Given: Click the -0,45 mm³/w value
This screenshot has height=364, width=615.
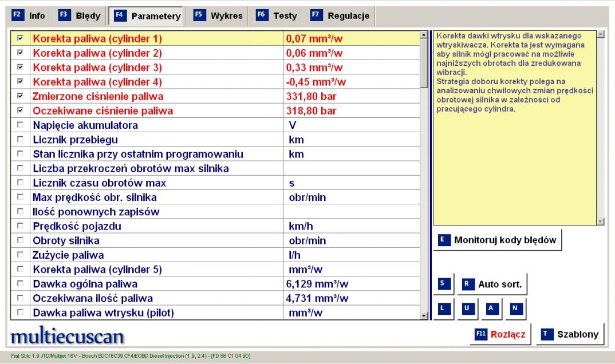Looking at the screenshot, I should tap(316, 82).
